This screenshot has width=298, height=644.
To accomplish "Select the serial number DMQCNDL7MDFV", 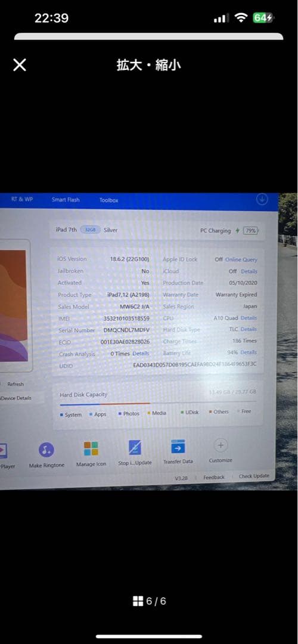I will [126, 330].
